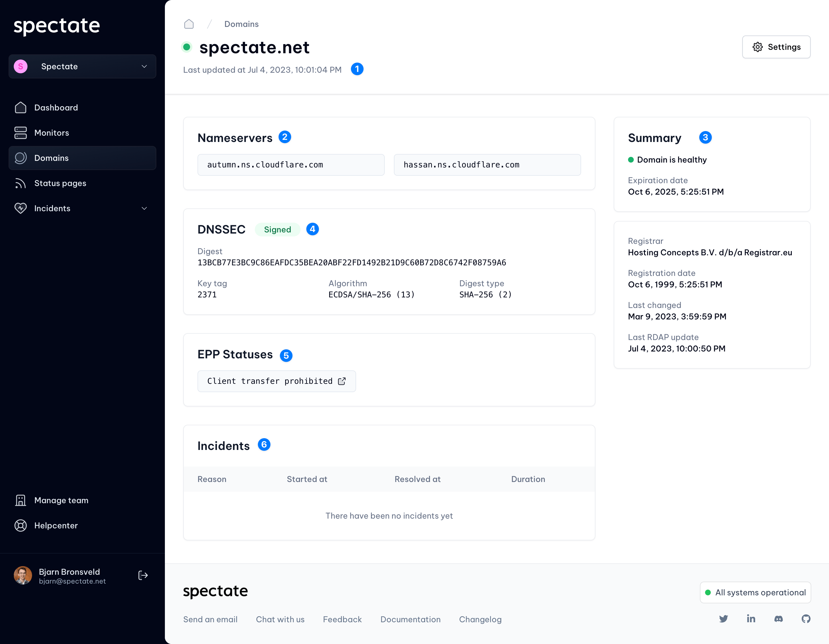
Task: Click Send an email footer link
Action: pos(210,619)
